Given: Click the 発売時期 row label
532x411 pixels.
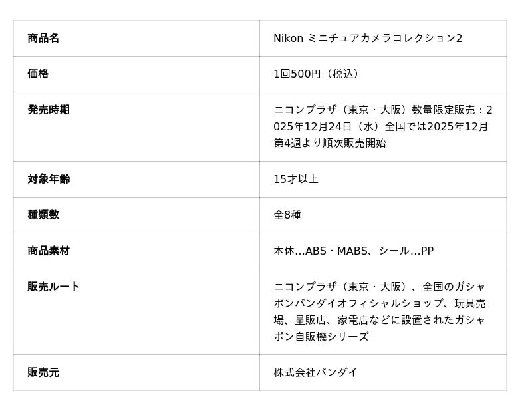Looking at the screenshot, I should click(x=49, y=110).
